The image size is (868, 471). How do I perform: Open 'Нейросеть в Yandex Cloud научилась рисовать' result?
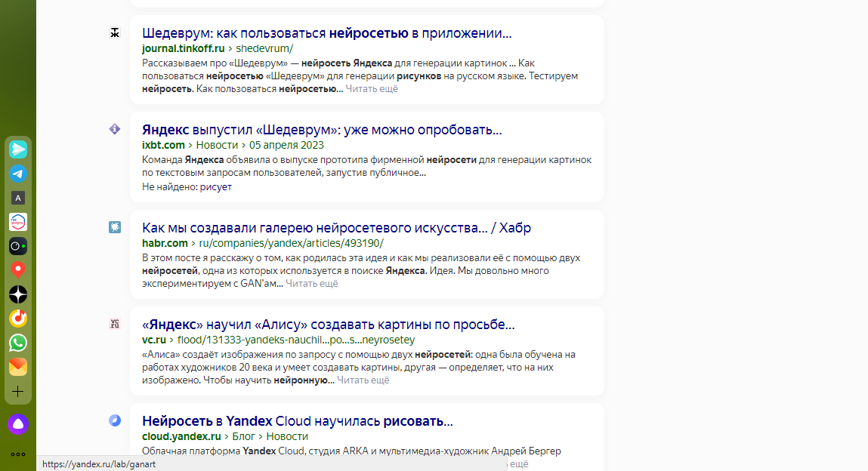pos(298,421)
